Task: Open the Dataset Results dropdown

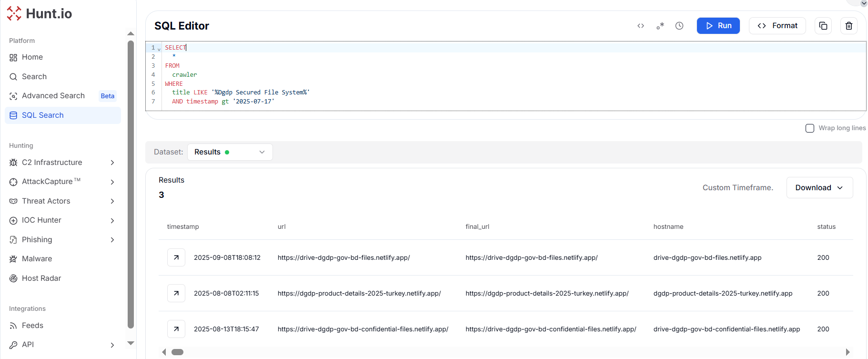Action: pyautogui.click(x=230, y=152)
